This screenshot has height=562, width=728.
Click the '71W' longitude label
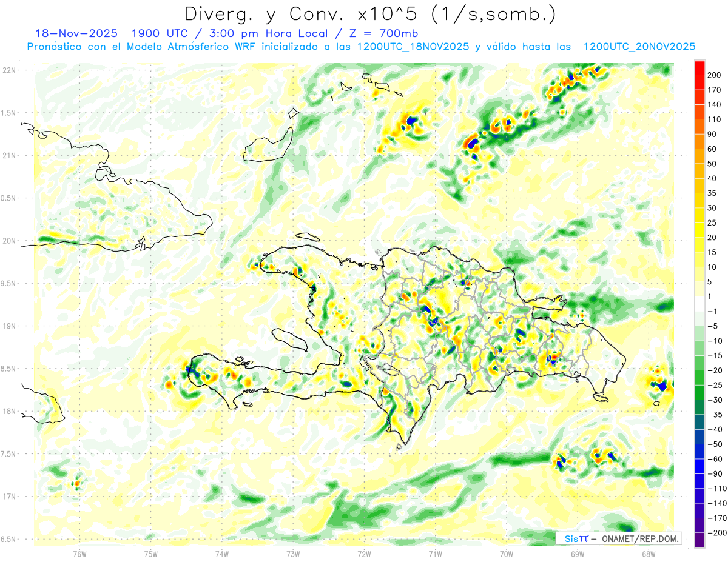click(x=435, y=554)
